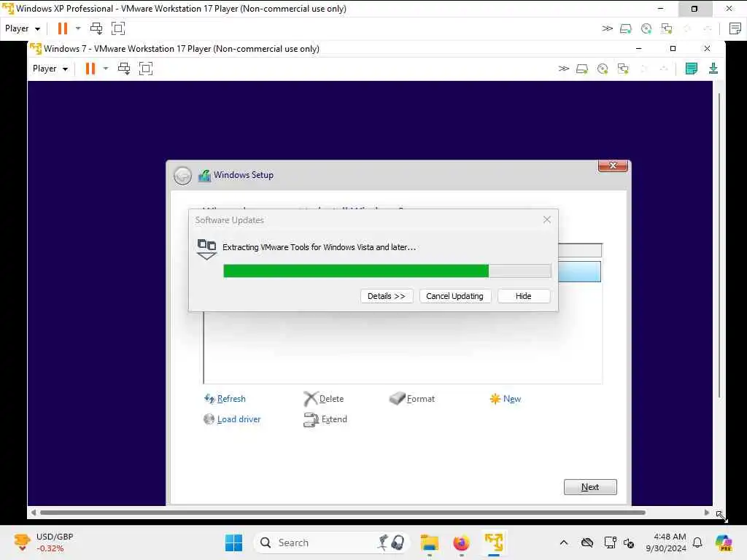Click the Next button in Windows Setup
This screenshot has height=560, width=747.
click(590, 487)
